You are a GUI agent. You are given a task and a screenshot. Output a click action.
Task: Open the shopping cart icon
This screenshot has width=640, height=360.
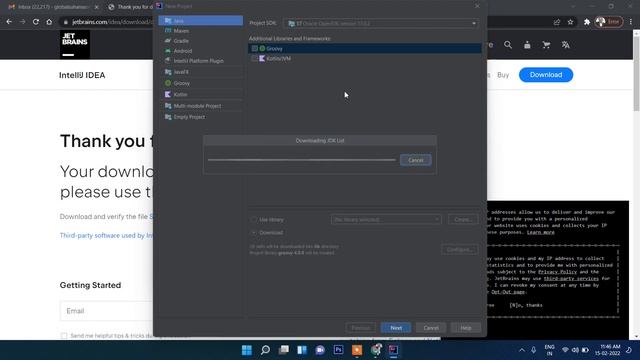point(546,45)
